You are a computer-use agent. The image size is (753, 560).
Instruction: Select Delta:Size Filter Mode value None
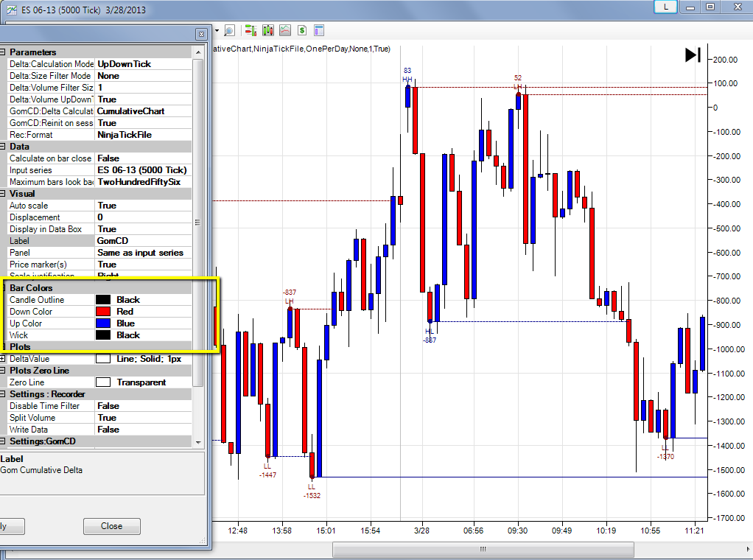[144, 76]
